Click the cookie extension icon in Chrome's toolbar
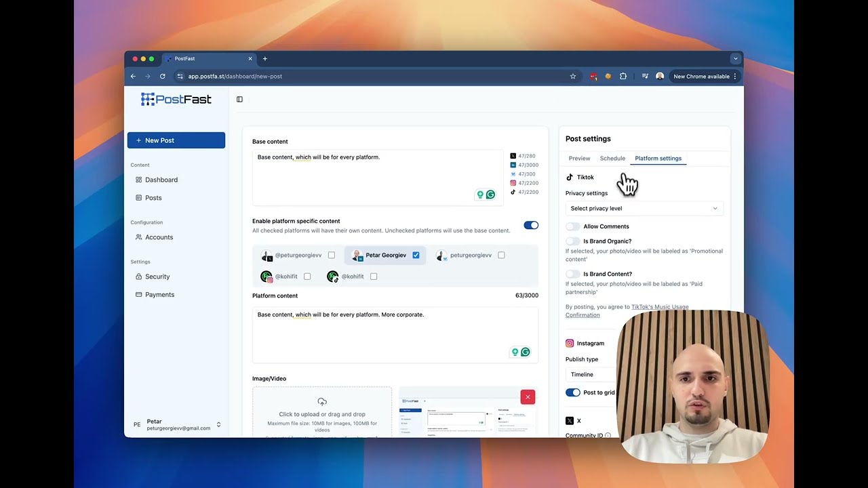The width and height of the screenshot is (868, 488). tap(608, 77)
